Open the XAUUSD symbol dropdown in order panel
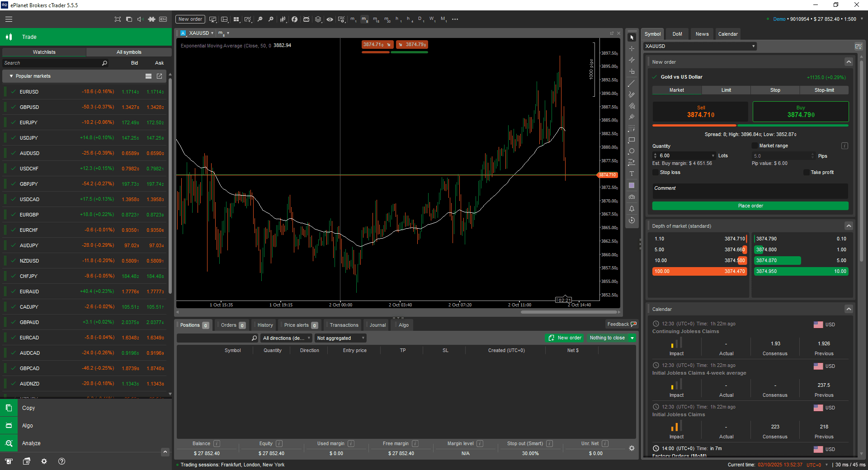 [700, 46]
